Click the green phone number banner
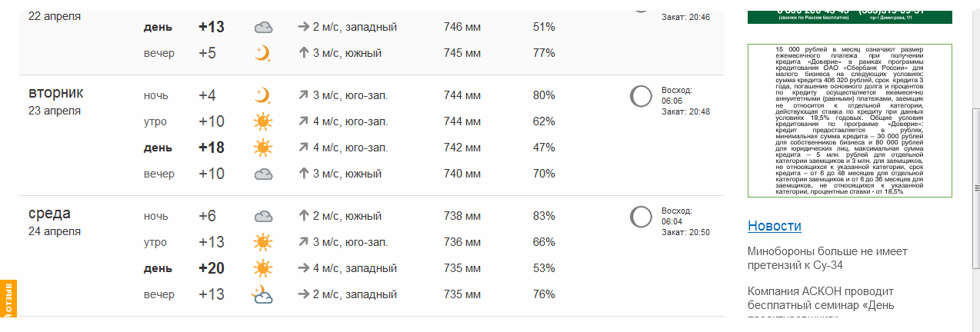The width and height of the screenshot is (980, 332). [x=850, y=13]
